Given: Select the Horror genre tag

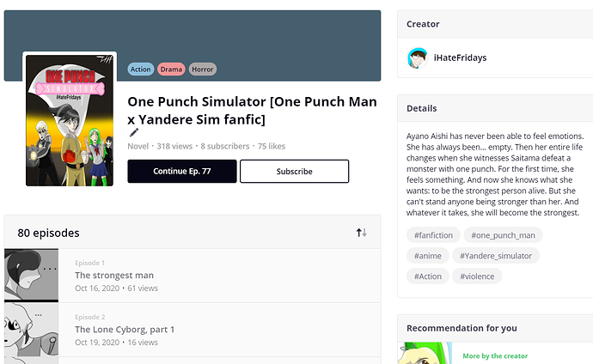Looking at the screenshot, I should [x=203, y=69].
